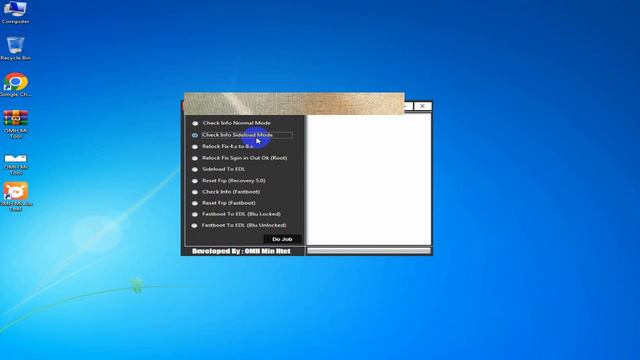
Task: Choose Reset Frp (Recovery 5.0)
Action: coord(229,180)
